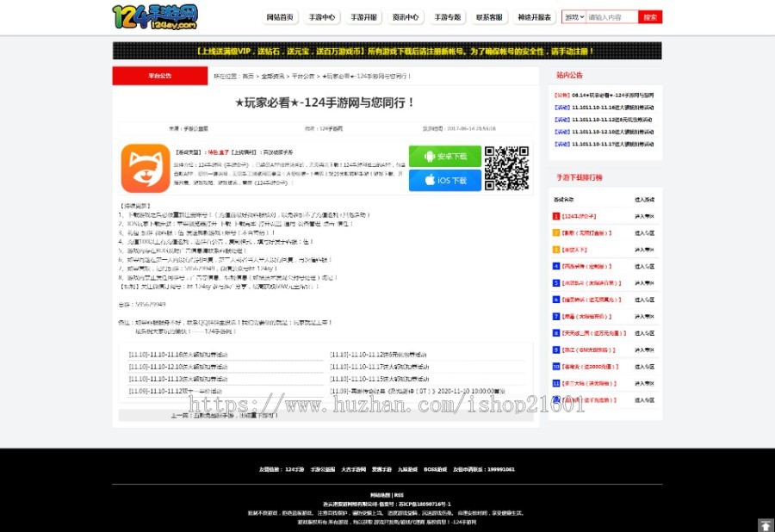775x532 pixels.
Task: Open related article [11.09]-11.10-11.12 双十一
Action: click(x=175, y=391)
